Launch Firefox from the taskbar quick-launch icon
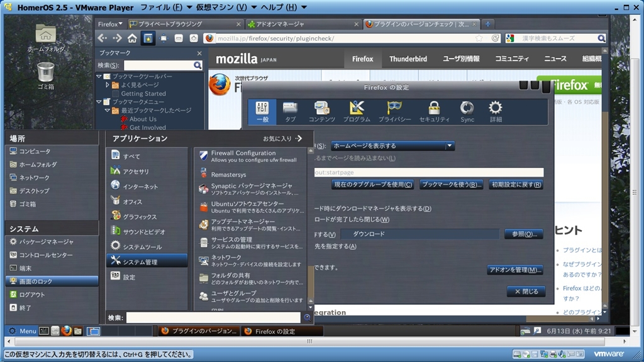The width and height of the screenshot is (644, 362). coord(67,331)
